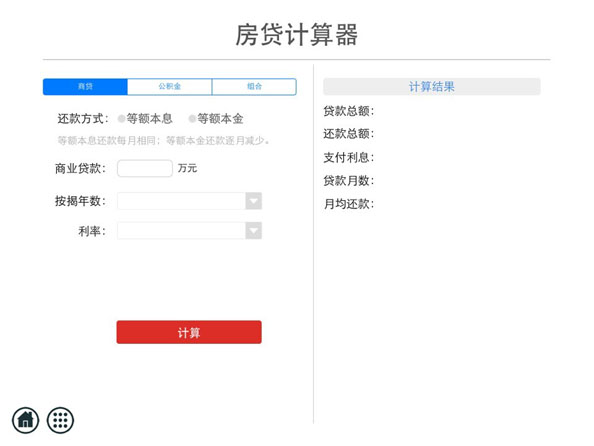Select the 贷款总额 result label

point(349,111)
